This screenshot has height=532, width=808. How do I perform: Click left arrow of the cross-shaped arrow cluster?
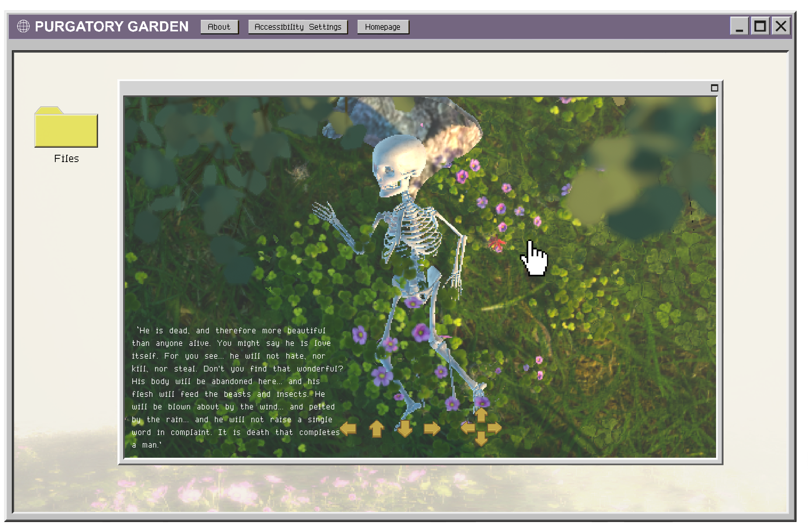pyautogui.click(x=468, y=428)
